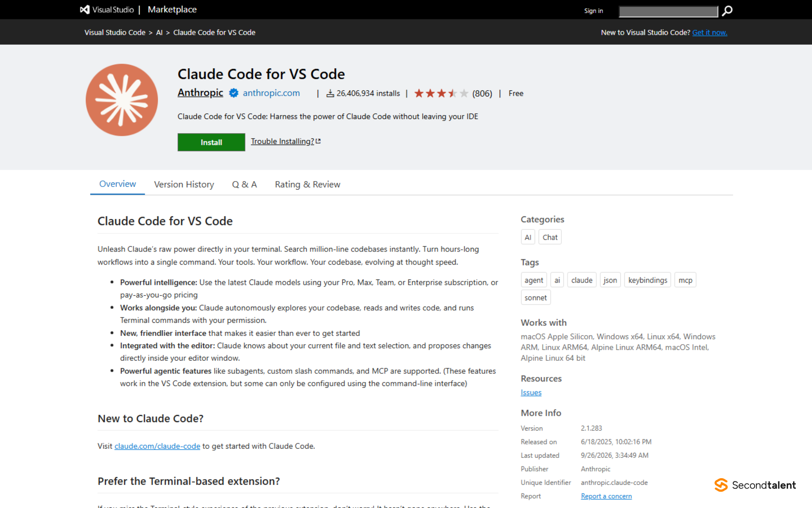Click the Last updated date value
The height and width of the screenshot is (508, 812).
pyautogui.click(x=615, y=455)
